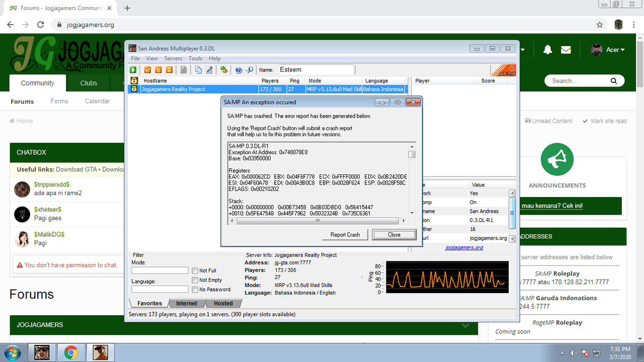Enable the Not Full filter checkbox
Screen dimensions: 644x362
pos(195,270)
